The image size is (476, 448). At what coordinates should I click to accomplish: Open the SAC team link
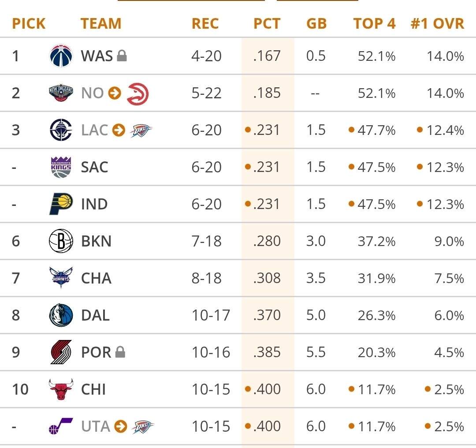point(94,167)
